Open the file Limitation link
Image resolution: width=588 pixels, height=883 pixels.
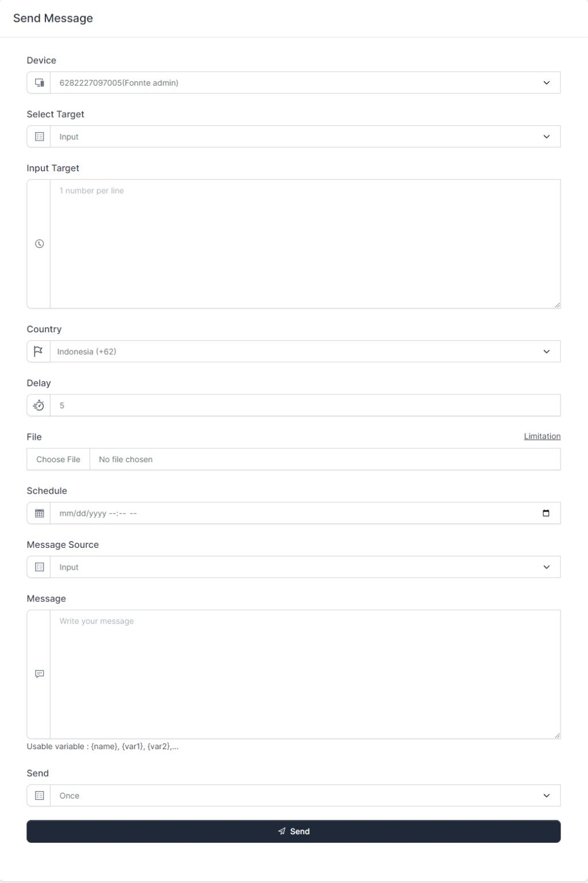541,436
